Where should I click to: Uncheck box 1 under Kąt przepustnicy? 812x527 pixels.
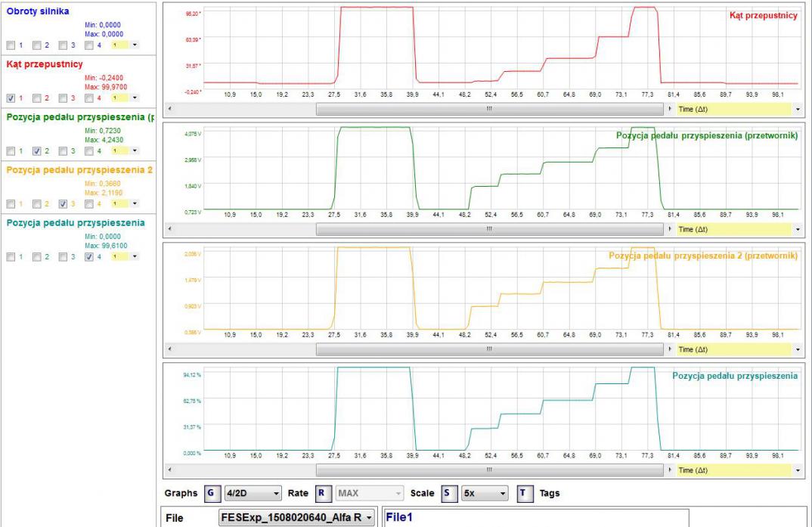pos(11,98)
